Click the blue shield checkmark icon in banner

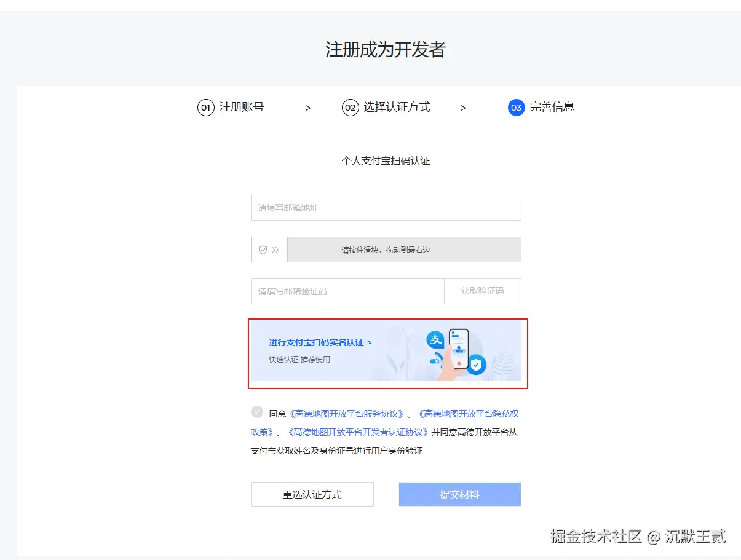[476, 365]
